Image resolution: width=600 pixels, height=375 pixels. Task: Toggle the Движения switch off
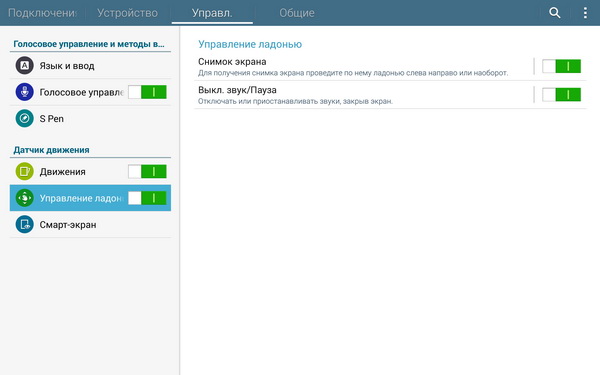click(x=147, y=171)
